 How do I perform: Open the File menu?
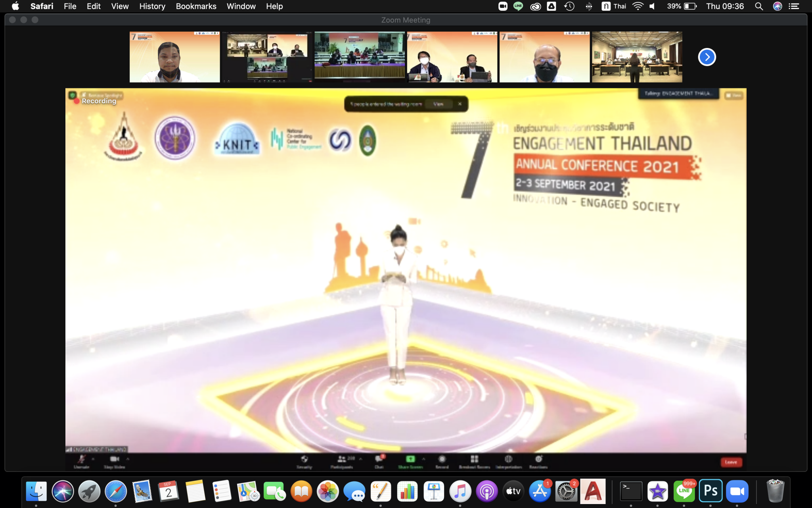pos(70,6)
